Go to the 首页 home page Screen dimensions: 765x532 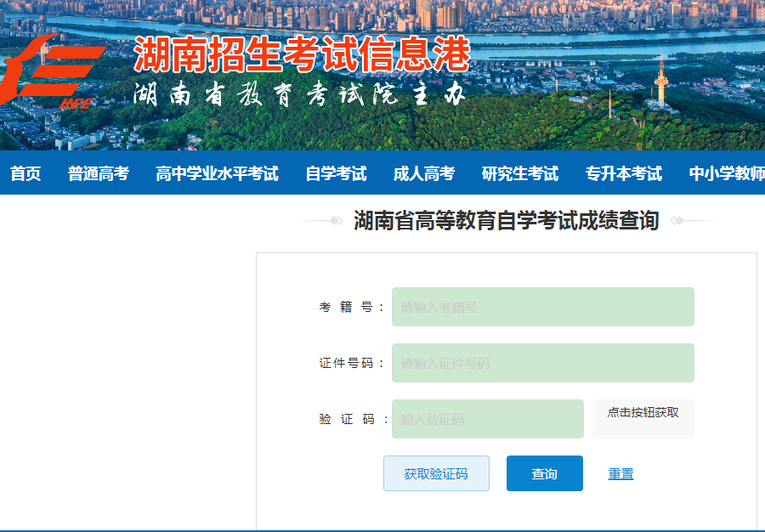[25, 173]
